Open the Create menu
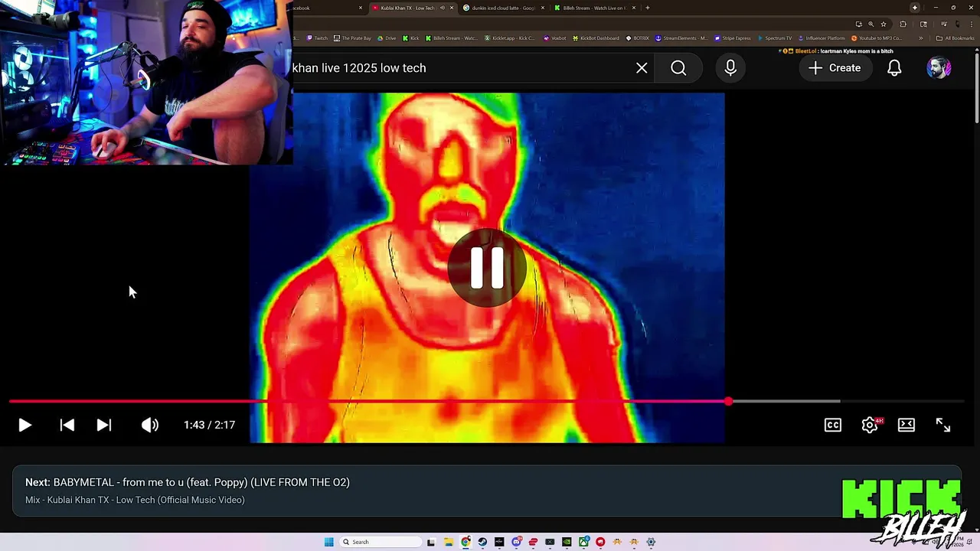Image resolution: width=980 pixels, height=551 pixels. 835,68
